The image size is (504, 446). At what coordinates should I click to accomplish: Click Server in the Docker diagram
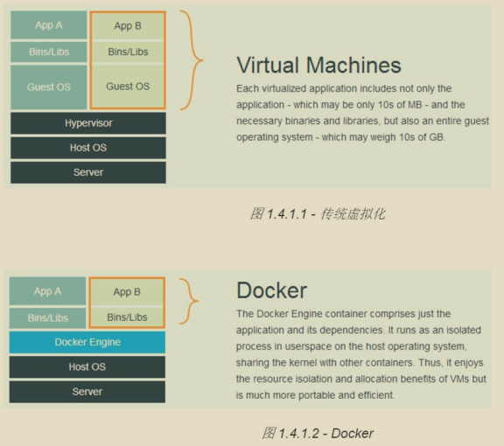pyautogui.click(x=87, y=392)
